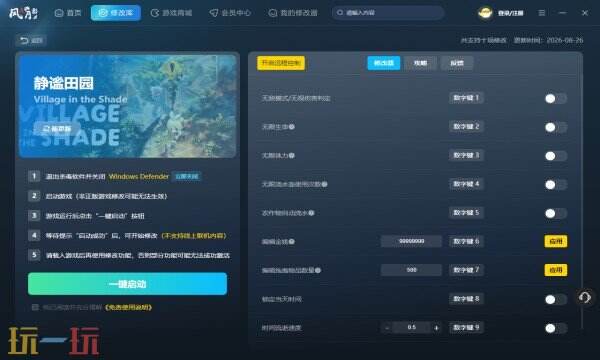Open the 会员中心 member center icon

tap(214, 13)
